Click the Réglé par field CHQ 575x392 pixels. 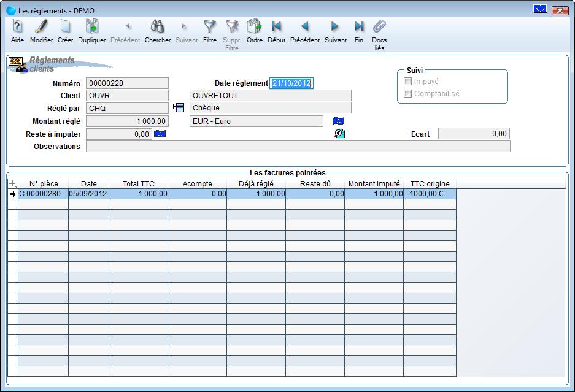127,108
